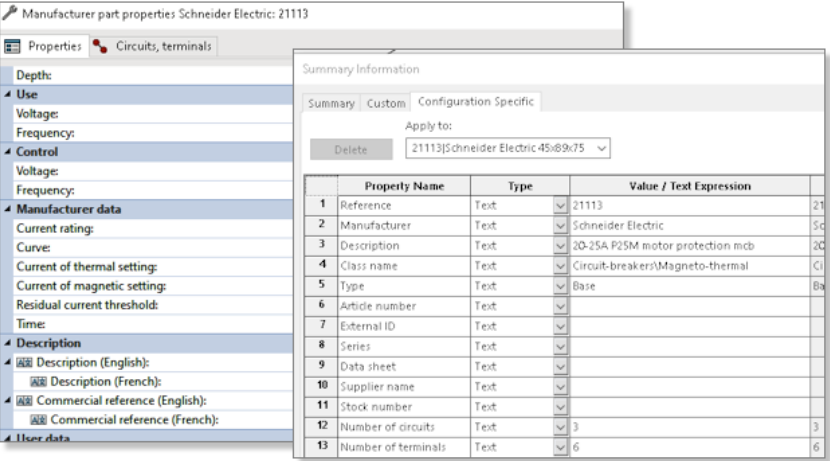Collapse the Description (English) node

(8, 362)
